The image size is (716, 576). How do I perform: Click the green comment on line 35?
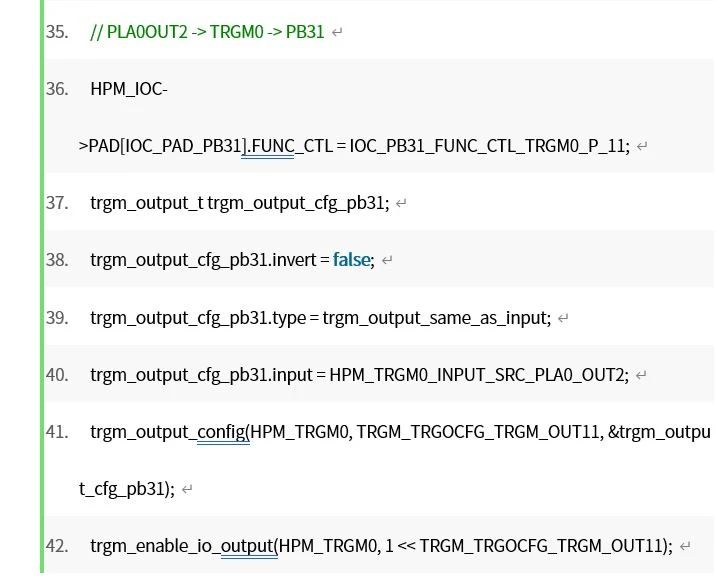pos(207,32)
